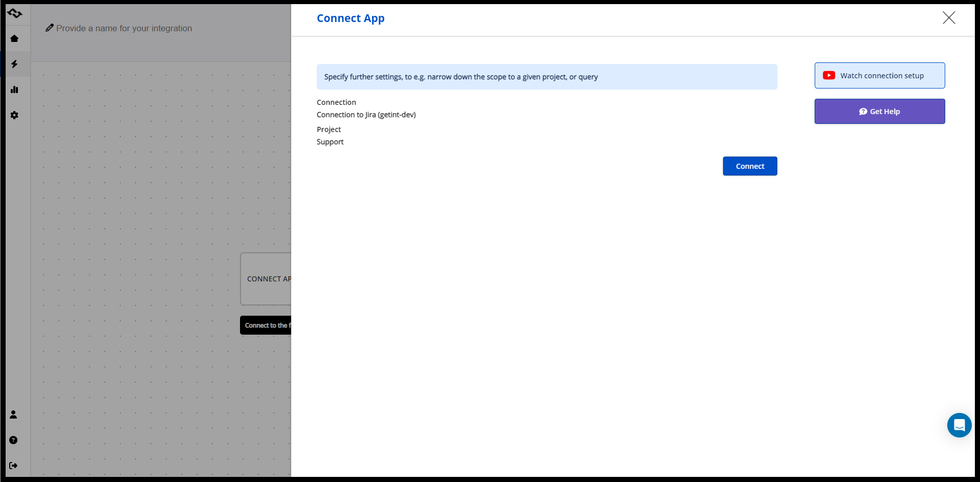
Task: Open integrations via the lightning bolt icon
Action: (14, 64)
